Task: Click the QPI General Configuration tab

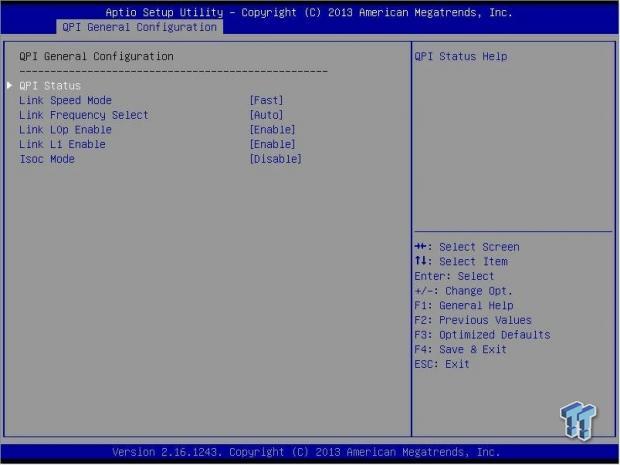Action: 140,27
